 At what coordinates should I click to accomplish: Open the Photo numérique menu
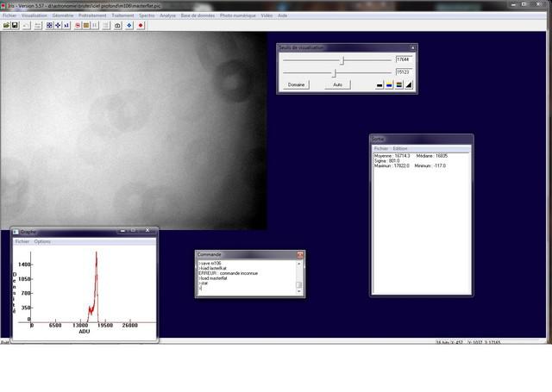point(238,16)
